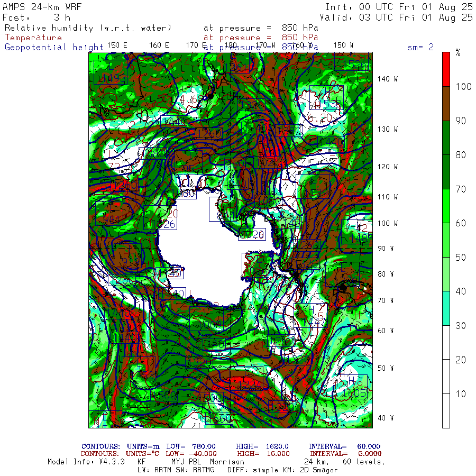Viewport: 476px width, 476px height.
Task: Click the '120 W' longitude label
Action: [x=388, y=167]
